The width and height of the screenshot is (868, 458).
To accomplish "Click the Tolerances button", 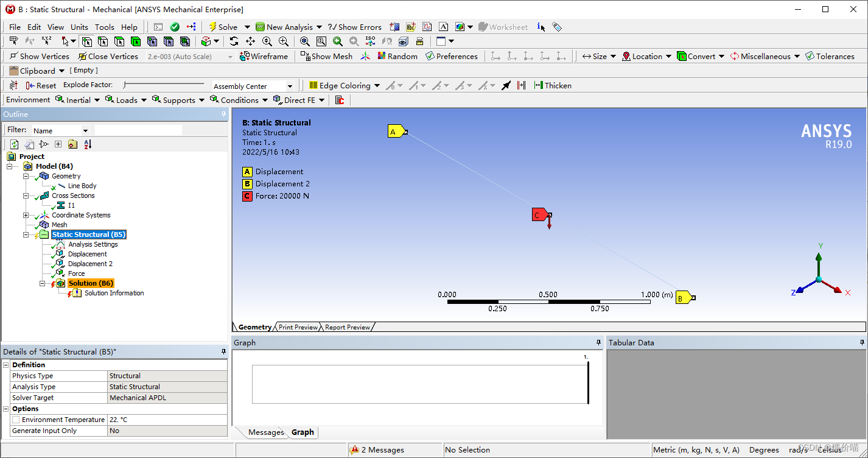I will click(830, 56).
